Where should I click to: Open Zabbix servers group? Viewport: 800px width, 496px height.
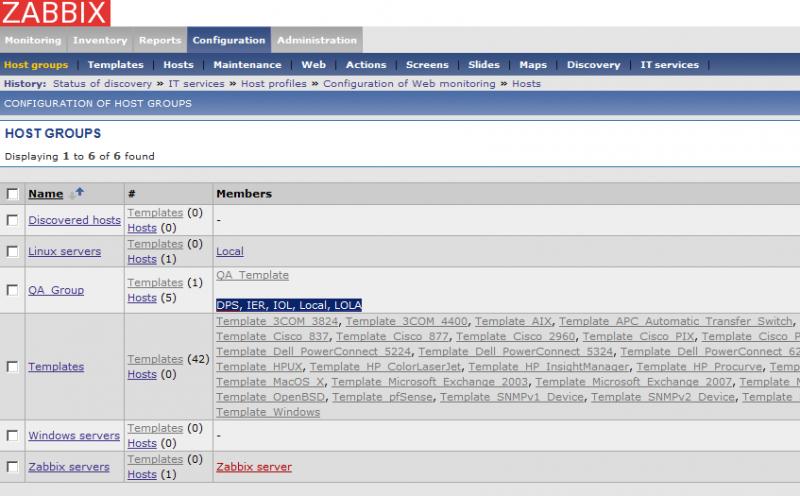pos(69,466)
